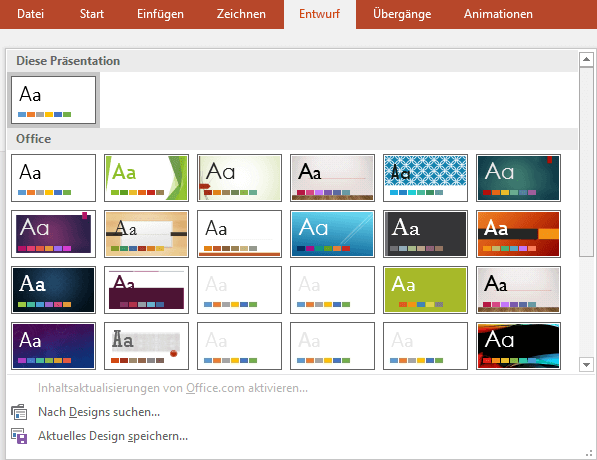Viewport: 597px width, 460px height.
Task: Click the Aktuelles Design speichern disk icon
Action: (x=19, y=436)
